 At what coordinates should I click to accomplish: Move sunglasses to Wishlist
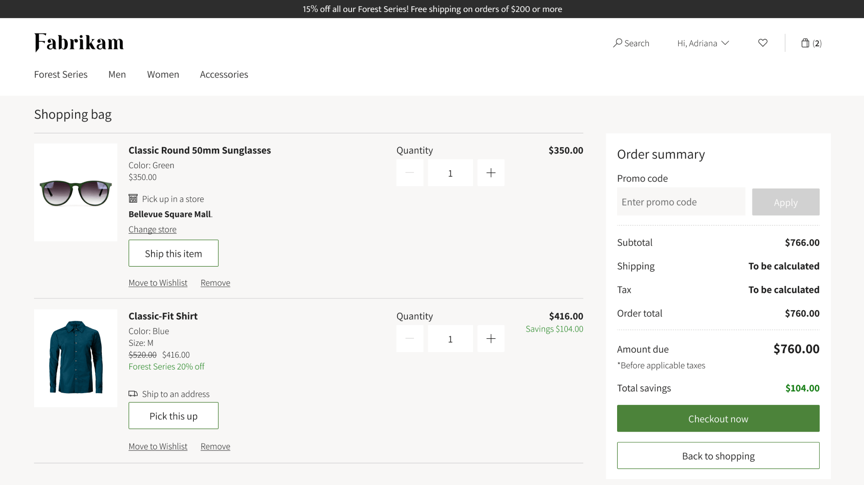(x=158, y=283)
